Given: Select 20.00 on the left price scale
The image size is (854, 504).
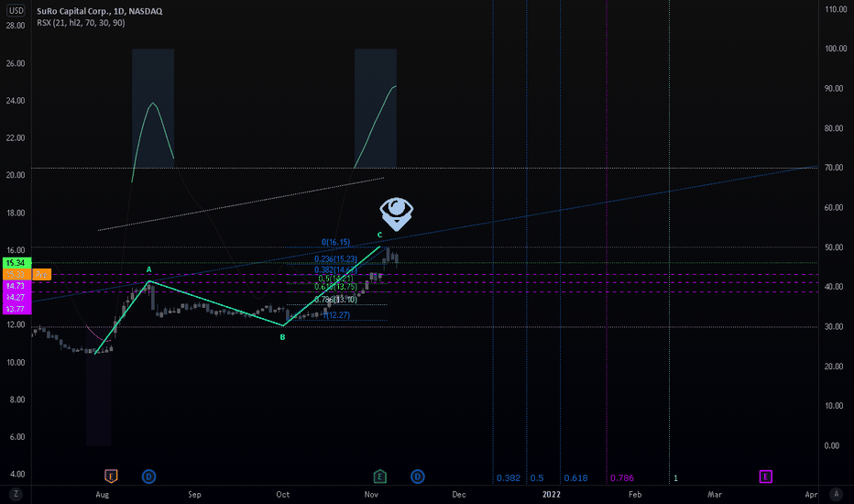Looking at the screenshot, I should tap(16, 175).
